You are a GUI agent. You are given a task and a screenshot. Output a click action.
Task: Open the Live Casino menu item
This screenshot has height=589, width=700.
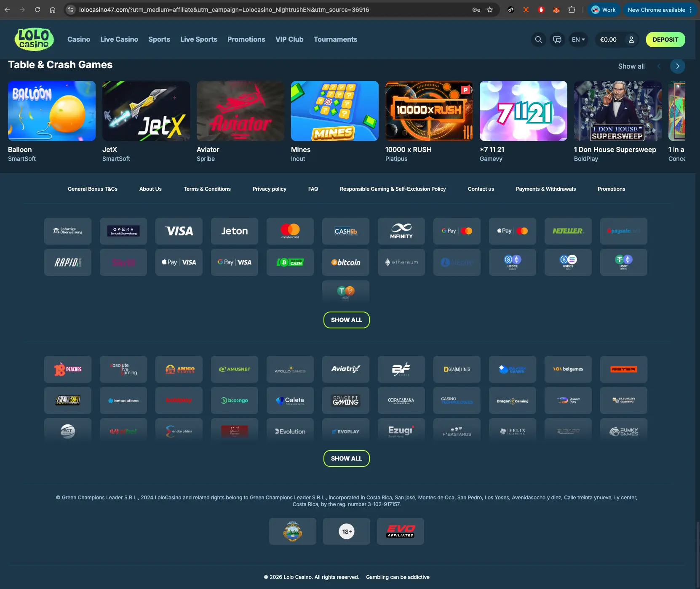click(119, 39)
